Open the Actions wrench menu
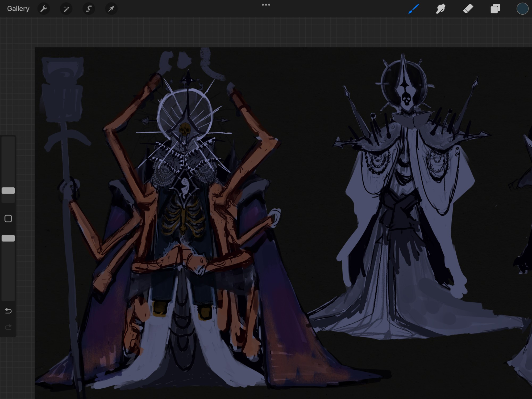 tap(44, 9)
